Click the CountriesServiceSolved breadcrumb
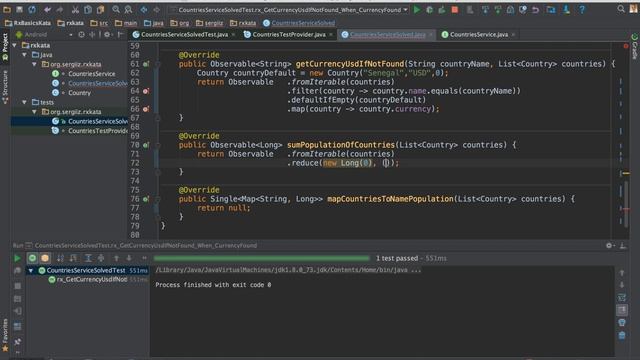The width and height of the screenshot is (640, 360). pos(299,23)
